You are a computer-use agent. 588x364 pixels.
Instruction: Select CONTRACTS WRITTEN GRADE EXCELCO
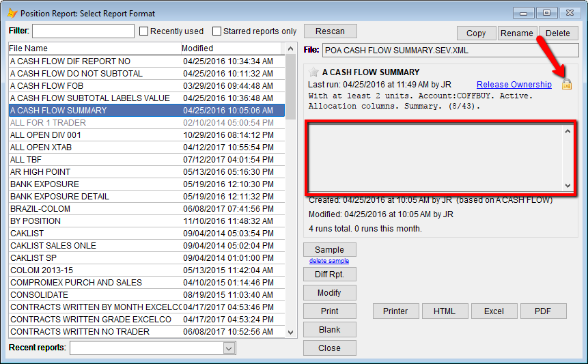click(147, 320)
